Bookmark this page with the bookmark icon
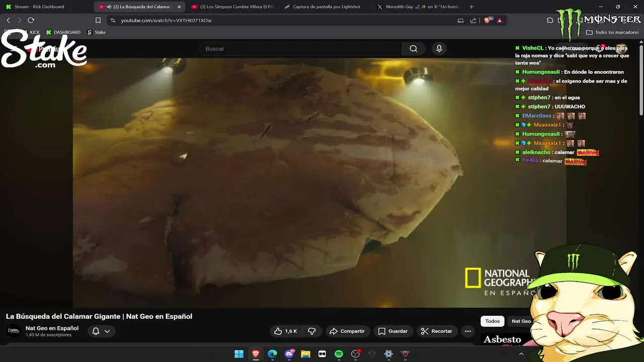644x362 pixels. click(98, 21)
